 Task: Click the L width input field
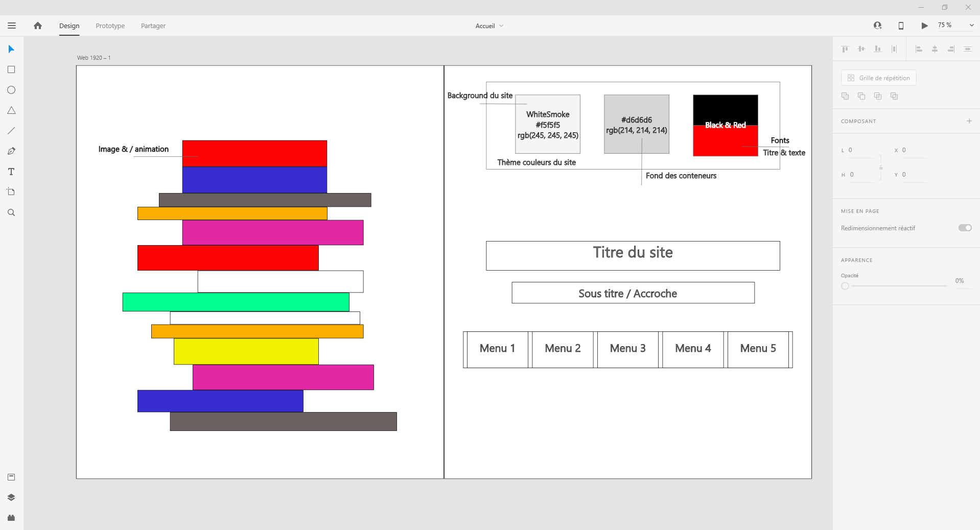(860, 151)
